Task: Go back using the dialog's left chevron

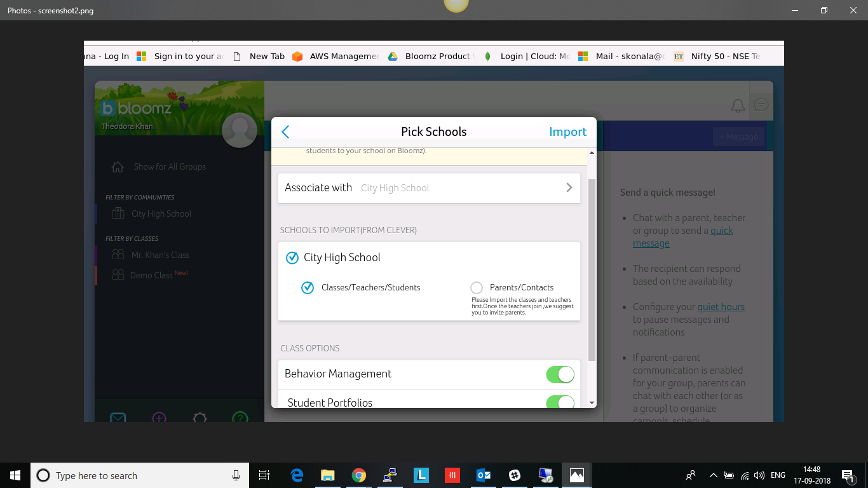Action: point(285,132)
